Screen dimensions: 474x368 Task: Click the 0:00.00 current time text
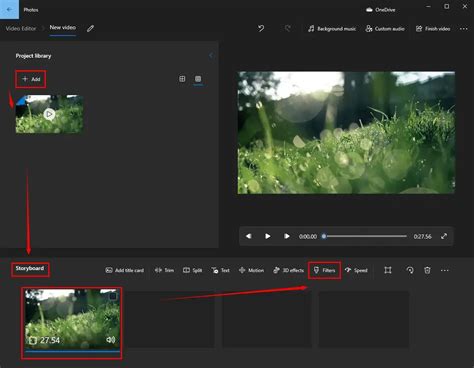pyautogui.click(x=308, y=236)
